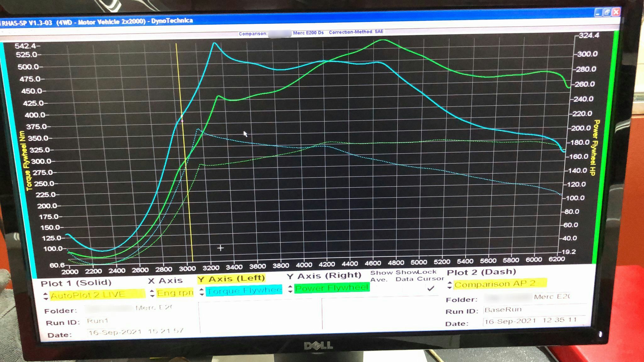
Task: Click the 60.6 left axis minimum value
Action: tap(57, 265)
